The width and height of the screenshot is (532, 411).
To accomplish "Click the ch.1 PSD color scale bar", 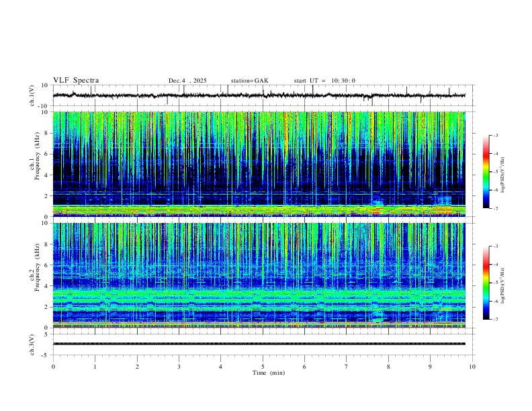I will 486,172.
